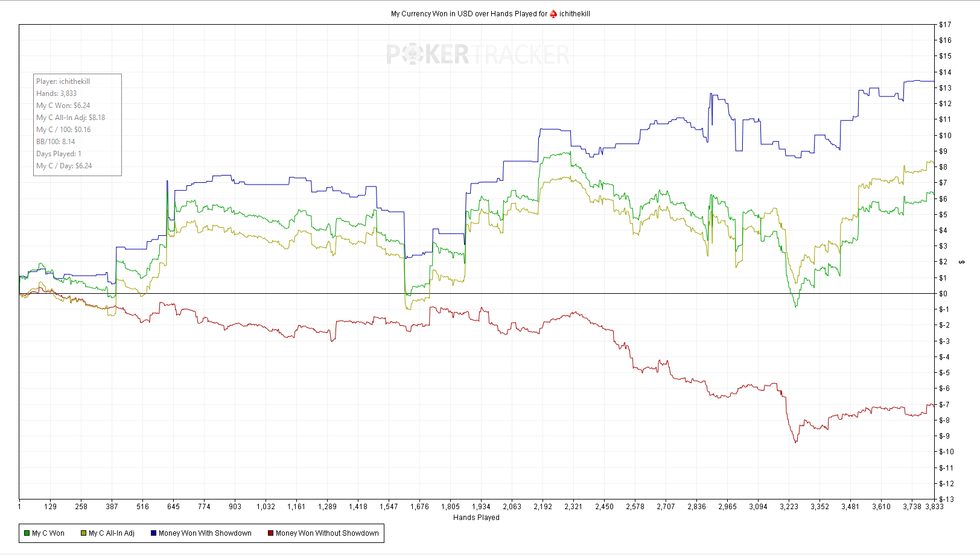
Task: Click the red Money Won Without Showdown swatch
Action: [x=271, y=533]
